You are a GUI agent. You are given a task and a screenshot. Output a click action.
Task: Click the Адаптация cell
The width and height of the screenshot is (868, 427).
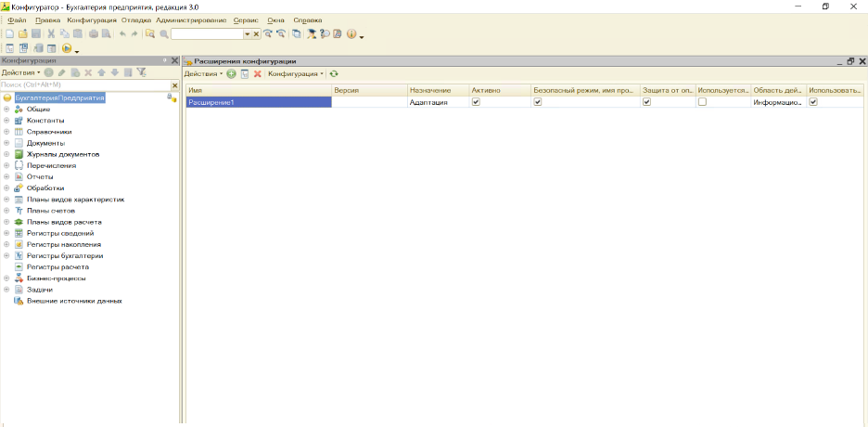[x=439, y=102]
